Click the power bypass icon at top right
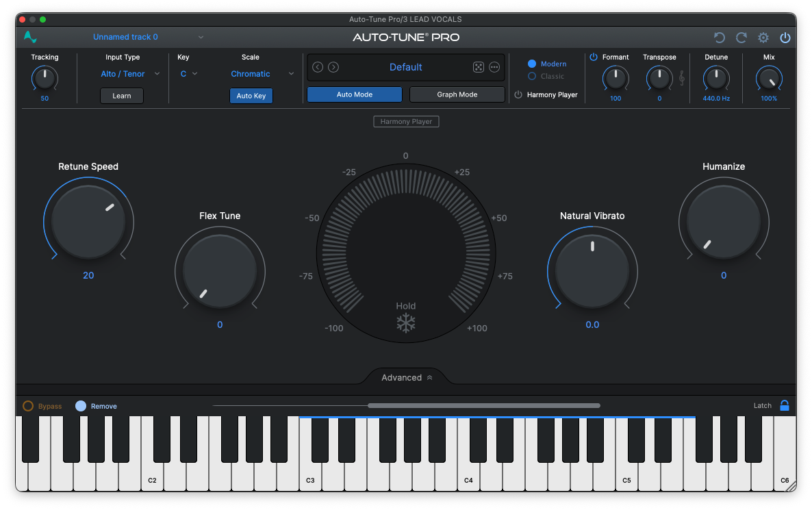Image resolution: width=812 pixels, height=510 pixels. pyautogui.click(x=785, y=37)
